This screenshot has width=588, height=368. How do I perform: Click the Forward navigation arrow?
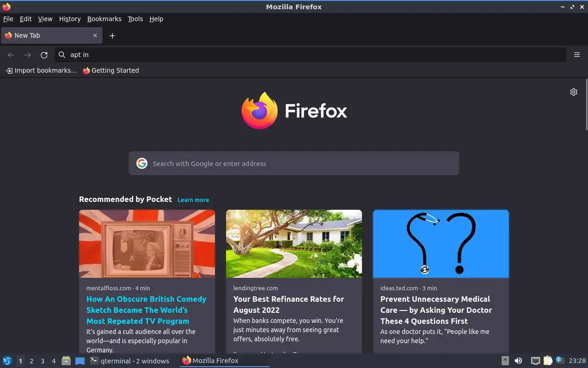[x=28, y=55]
